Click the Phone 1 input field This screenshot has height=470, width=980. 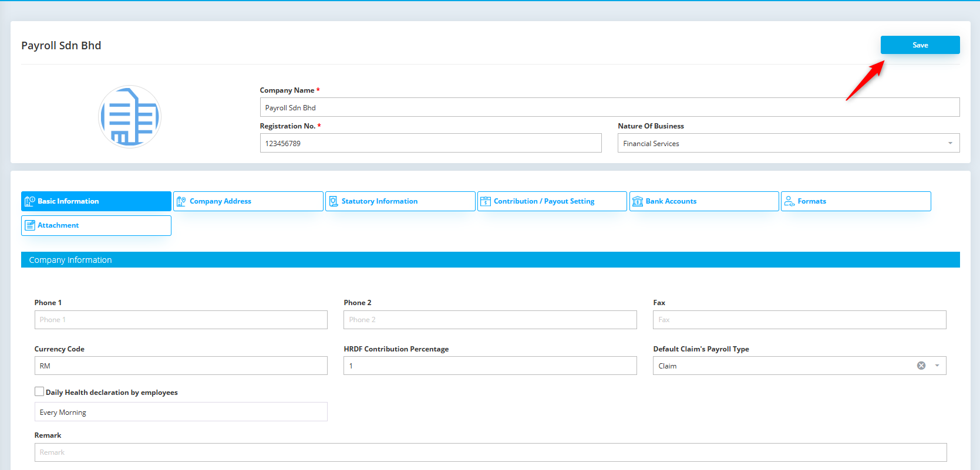pyautogui.click(x=181, y=320)
